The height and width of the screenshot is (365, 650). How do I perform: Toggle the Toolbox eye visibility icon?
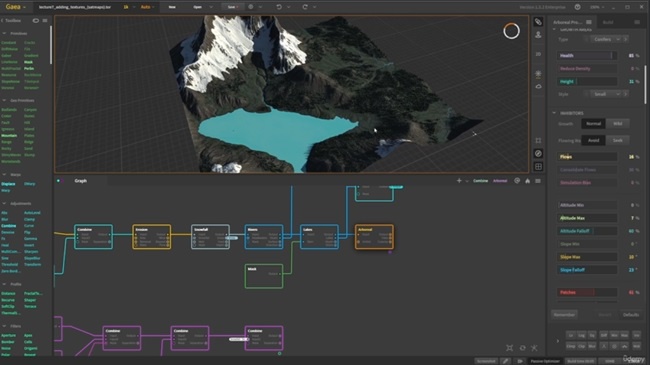point(36,20)
